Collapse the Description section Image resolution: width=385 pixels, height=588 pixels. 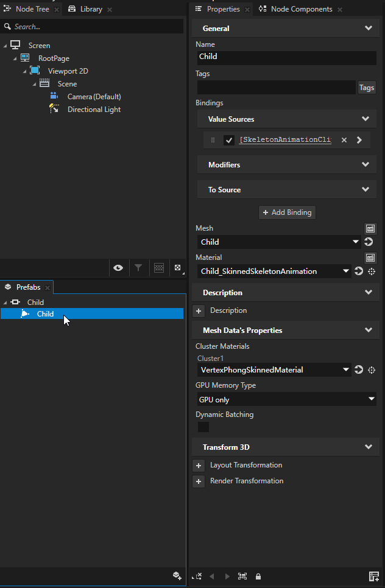tap(369, 292)
